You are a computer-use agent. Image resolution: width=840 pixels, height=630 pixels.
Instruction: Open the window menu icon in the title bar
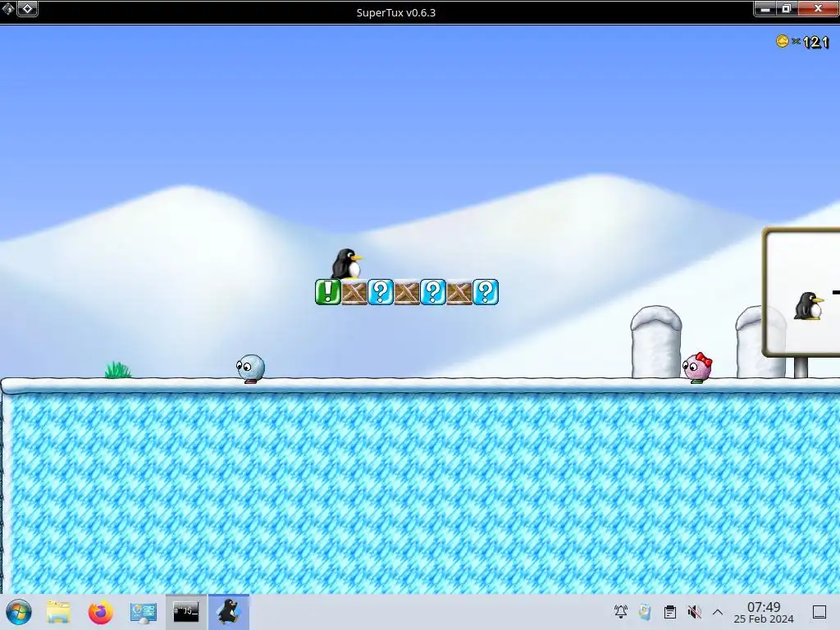[x=7, y=8]
